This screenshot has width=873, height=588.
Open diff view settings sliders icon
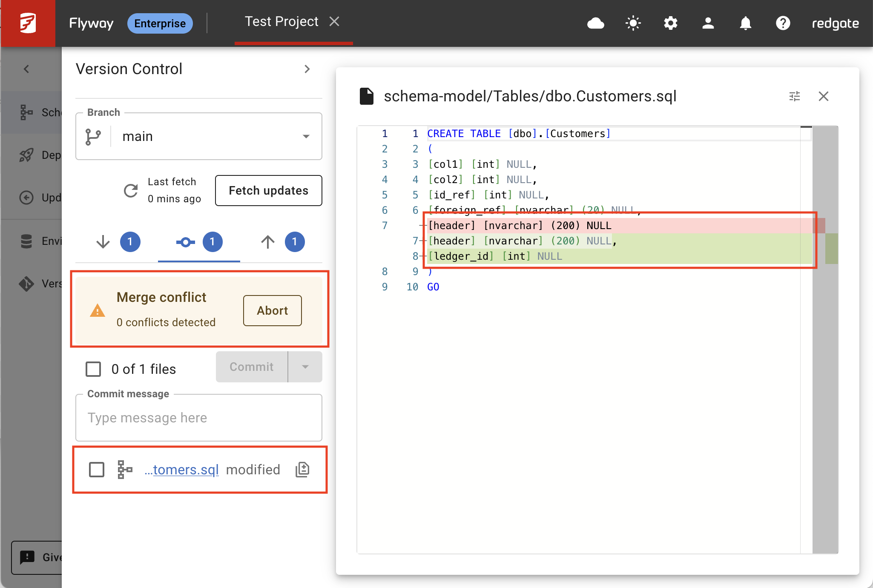[795, 96]
